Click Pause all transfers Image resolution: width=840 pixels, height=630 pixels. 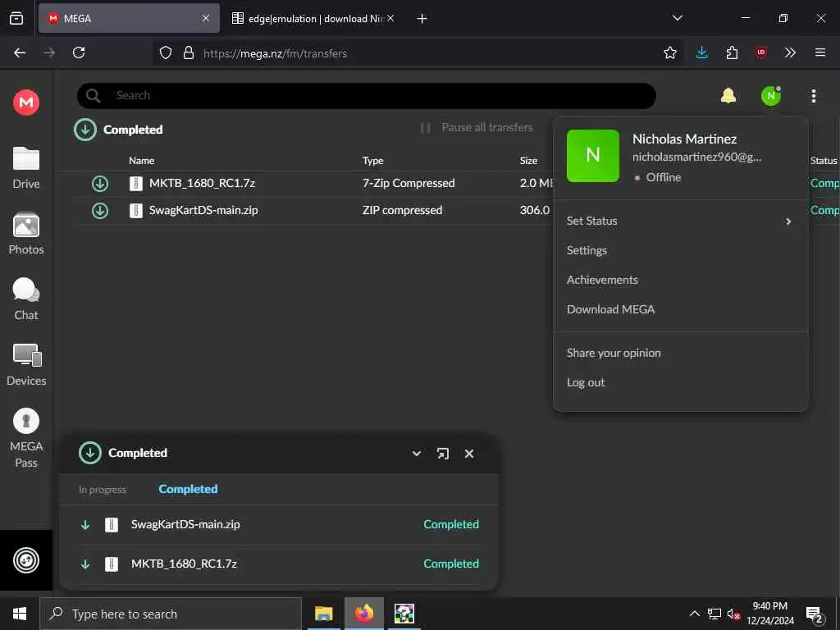(477, 127)
